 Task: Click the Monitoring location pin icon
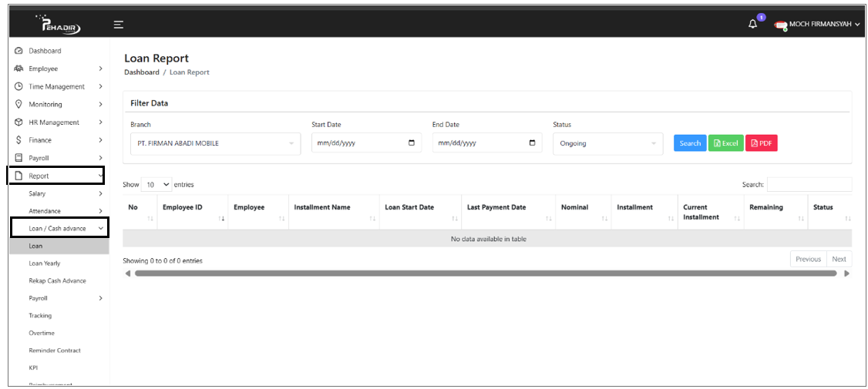click(x=19, y=104)
